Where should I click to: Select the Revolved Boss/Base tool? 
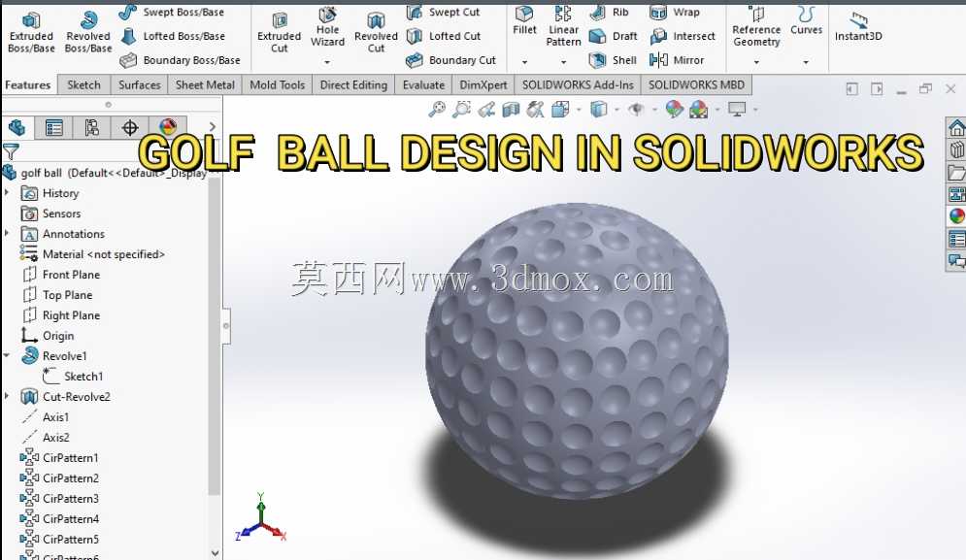coord(88,31)
